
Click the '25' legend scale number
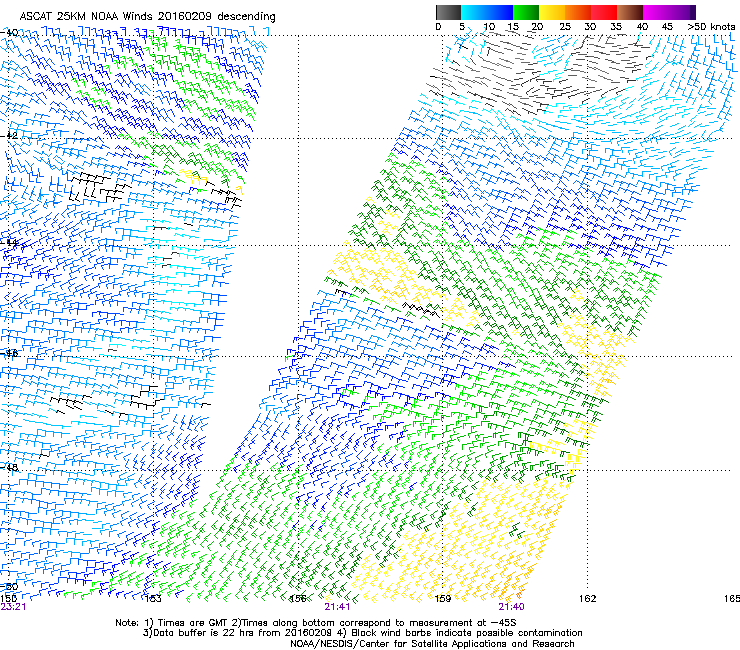[564, 27]
